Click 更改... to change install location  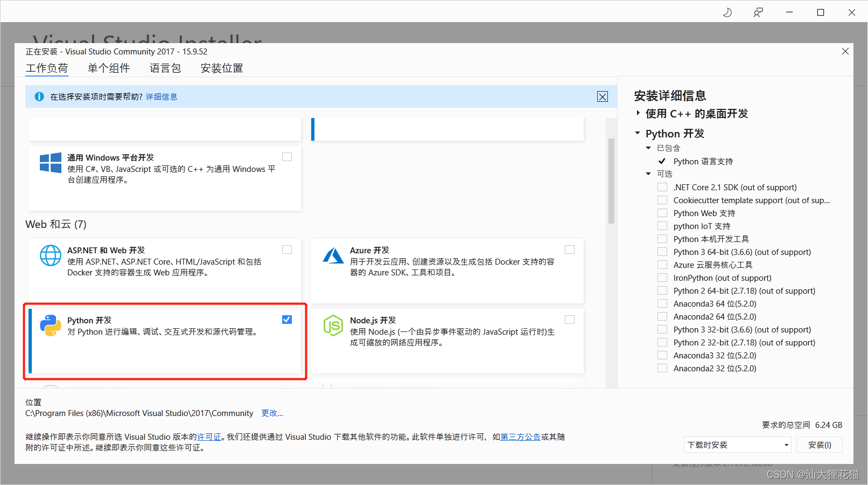tap(271, 413)
